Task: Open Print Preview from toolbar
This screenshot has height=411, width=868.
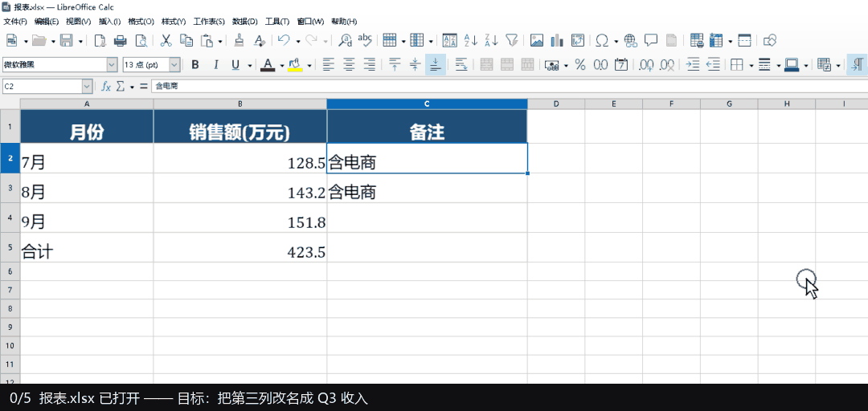Action: (x=141, y=40)
